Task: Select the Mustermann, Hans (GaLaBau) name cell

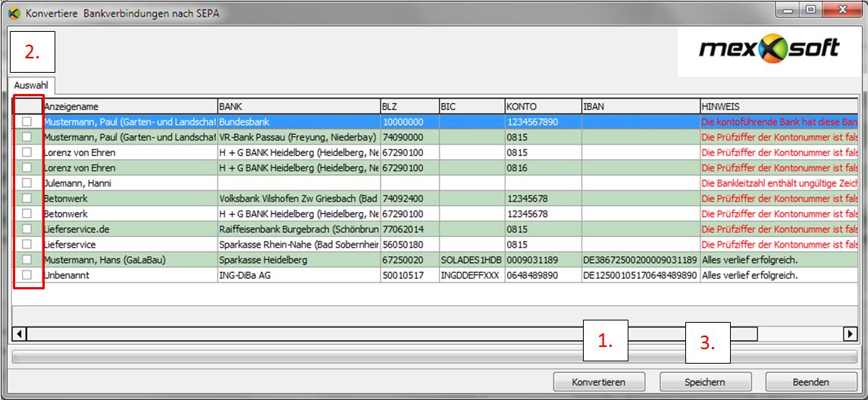Action: pyautogui.click(x=130, y=260)
